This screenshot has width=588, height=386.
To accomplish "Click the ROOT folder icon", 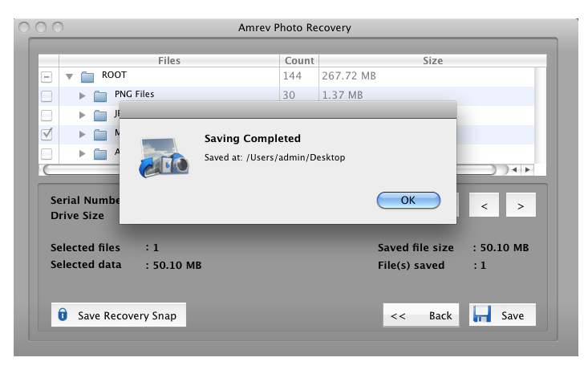I will (x=87, y=77).
